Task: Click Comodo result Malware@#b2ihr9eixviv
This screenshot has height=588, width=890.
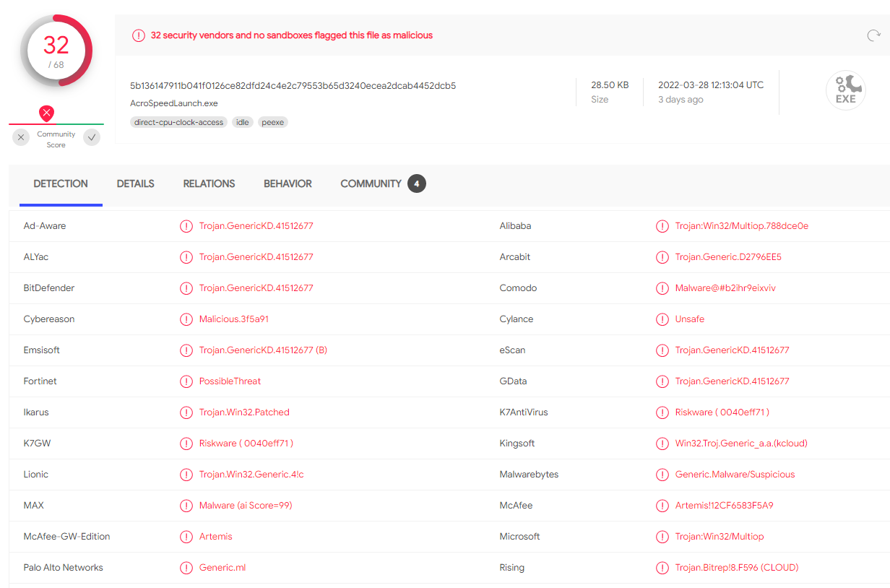Action: click(725, 288)
